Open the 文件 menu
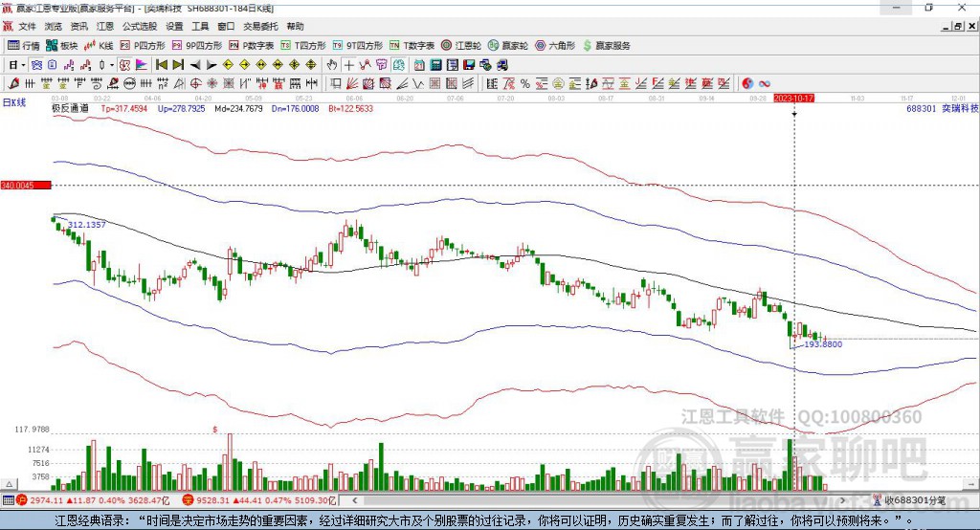Image resolution: width=980 pixels, height=530 pixels. coord(27,26)
